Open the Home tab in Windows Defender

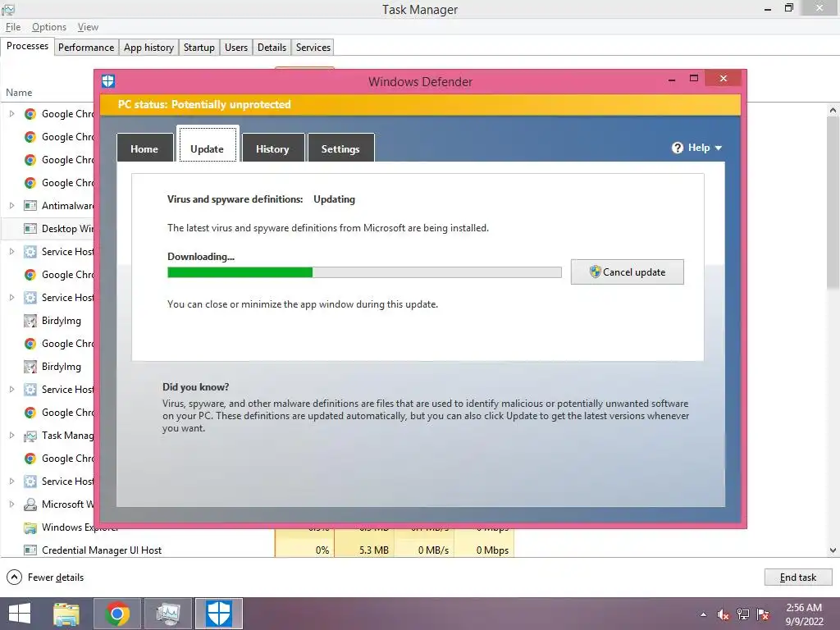144,148
